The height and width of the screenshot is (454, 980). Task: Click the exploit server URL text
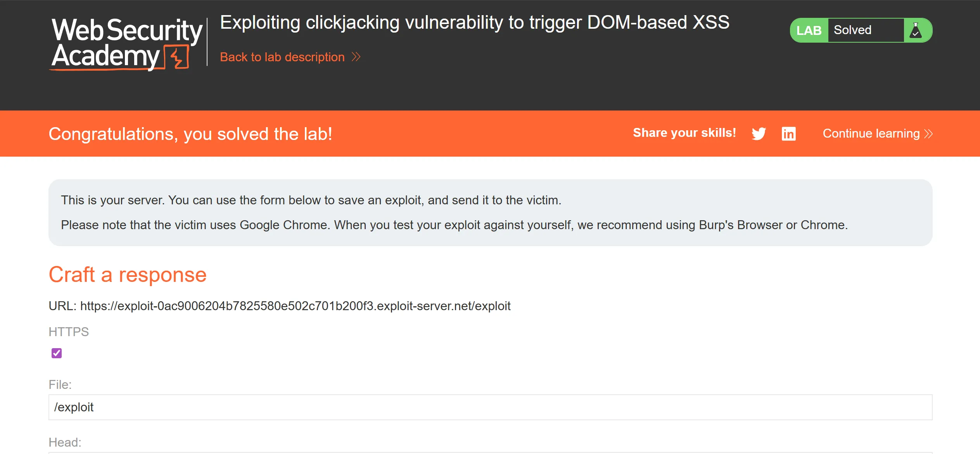pyautogui.click(x=295, y=306)
